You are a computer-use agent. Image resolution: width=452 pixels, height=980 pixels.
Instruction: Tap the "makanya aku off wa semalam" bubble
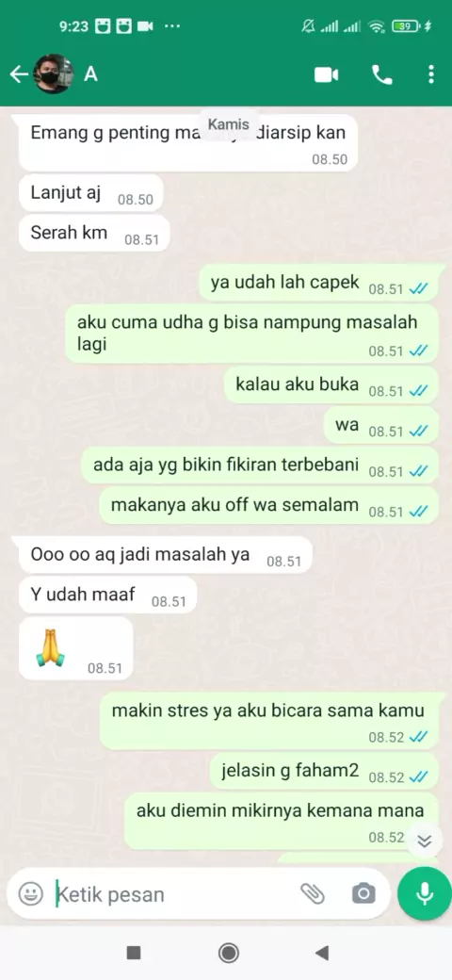tap(268, 505)
